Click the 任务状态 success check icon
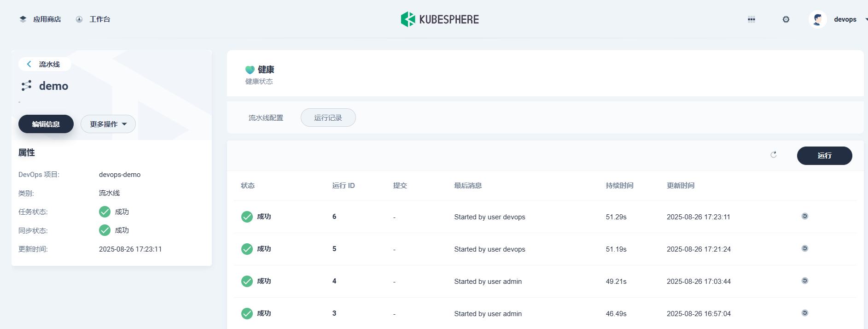 pos(105,211)
